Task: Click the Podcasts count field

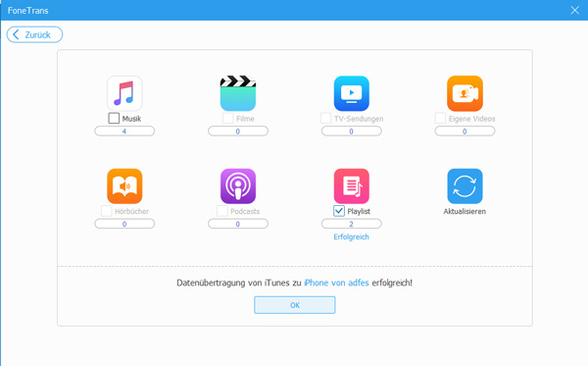Action: tap(238, 224)
